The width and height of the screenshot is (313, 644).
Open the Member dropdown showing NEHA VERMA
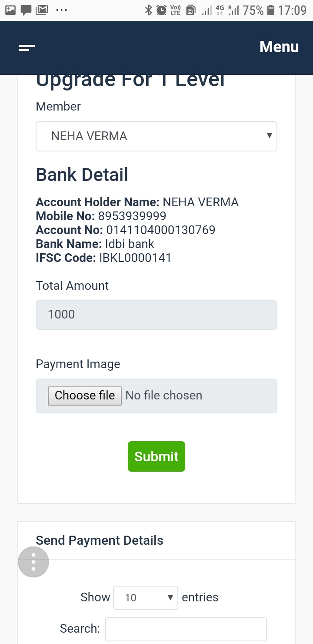[x=156, y=136]
